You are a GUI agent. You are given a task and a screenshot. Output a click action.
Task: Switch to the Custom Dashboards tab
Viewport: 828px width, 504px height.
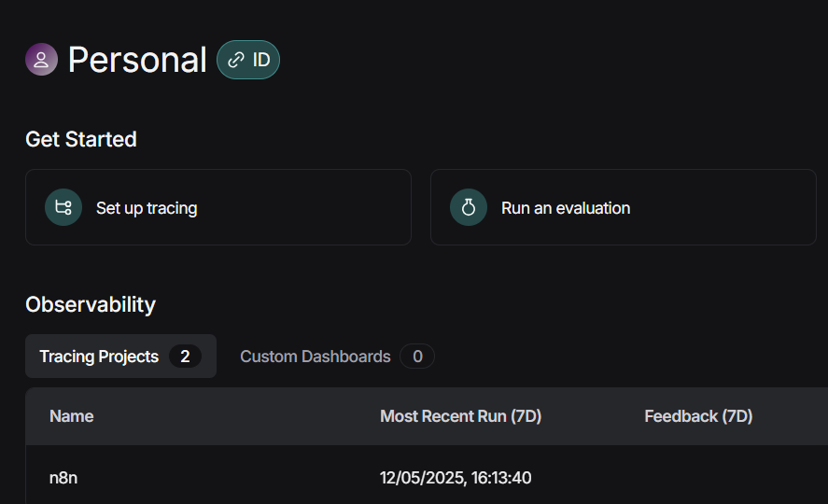tap(337, 357)
